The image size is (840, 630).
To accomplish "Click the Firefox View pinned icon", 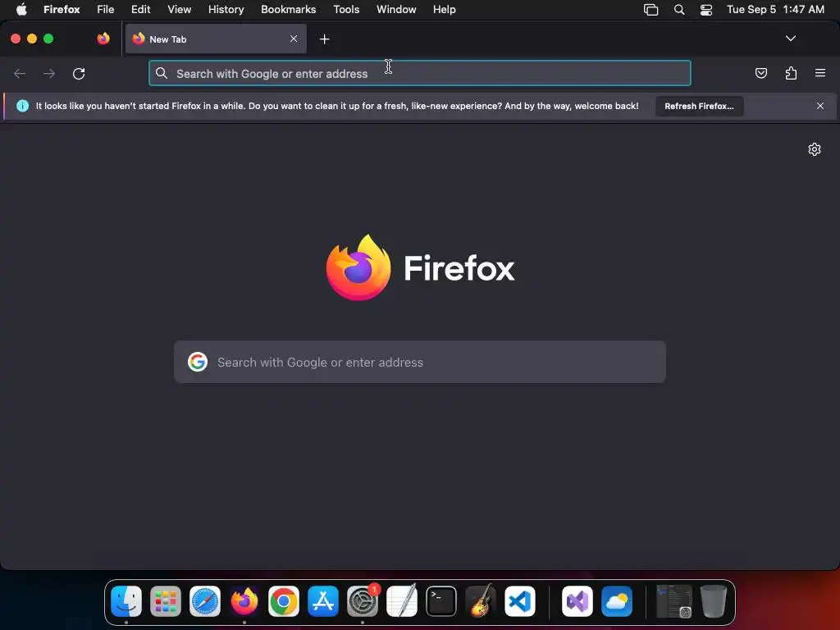I will tap(103, 39).
